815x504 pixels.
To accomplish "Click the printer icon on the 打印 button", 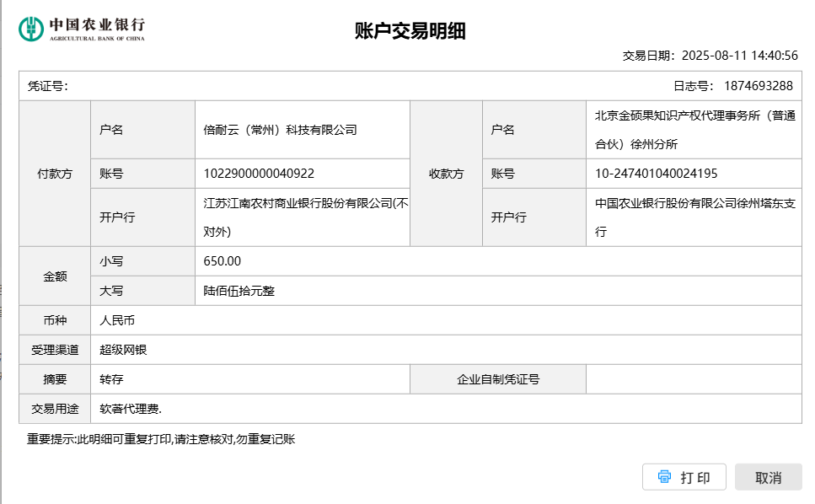I will (x=664, y=477).
